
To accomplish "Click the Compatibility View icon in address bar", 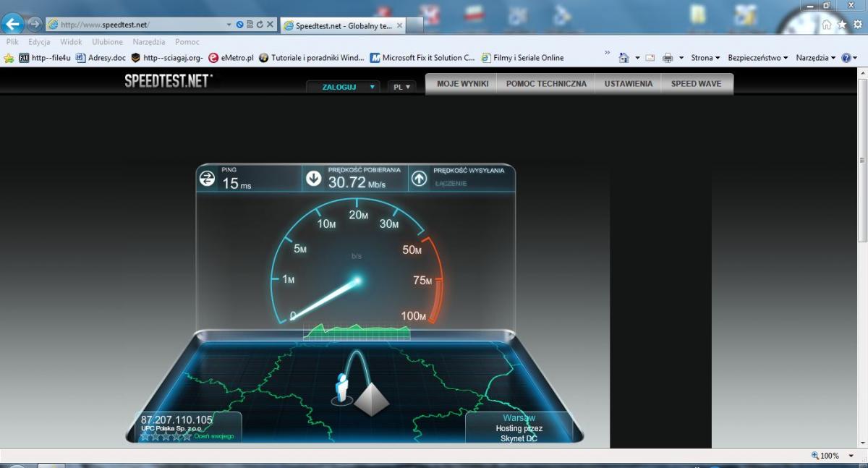I will (x=250, y=25).
